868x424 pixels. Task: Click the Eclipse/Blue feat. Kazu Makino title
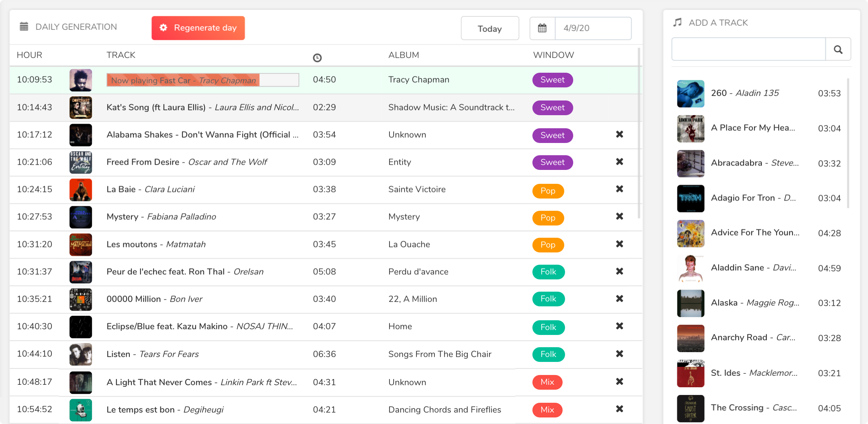(x=167, y=326)
